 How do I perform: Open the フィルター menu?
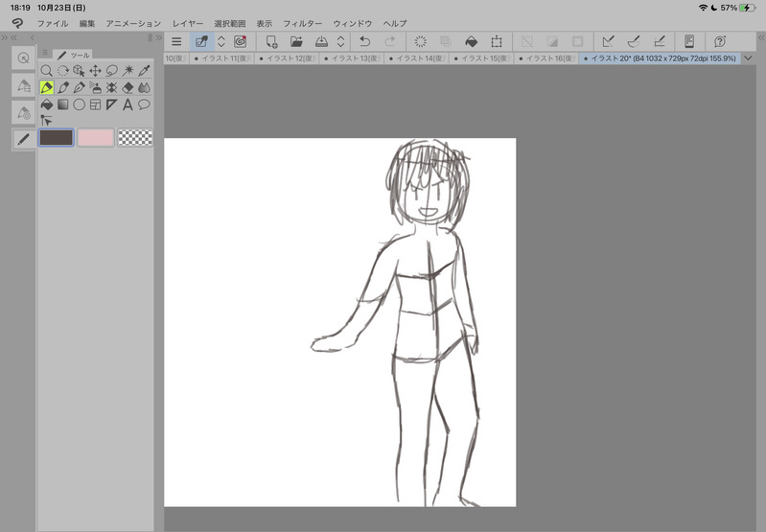click(x=302, y=23)
